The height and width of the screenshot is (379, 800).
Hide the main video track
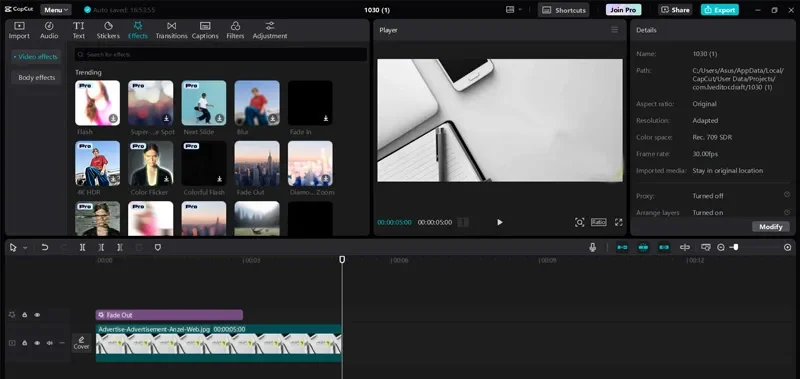click(x=37, y=343)
